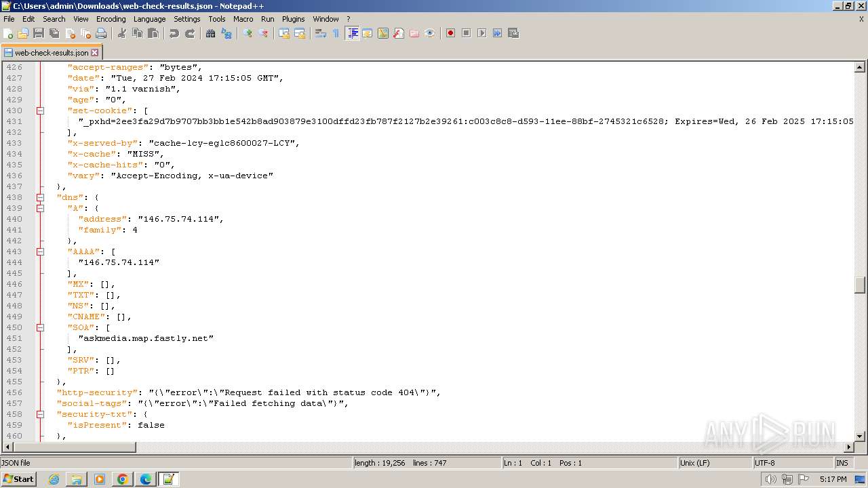This screenshot has width=868, height=488.
Task: Open the Settings menu
Action: tap(187, 19)
